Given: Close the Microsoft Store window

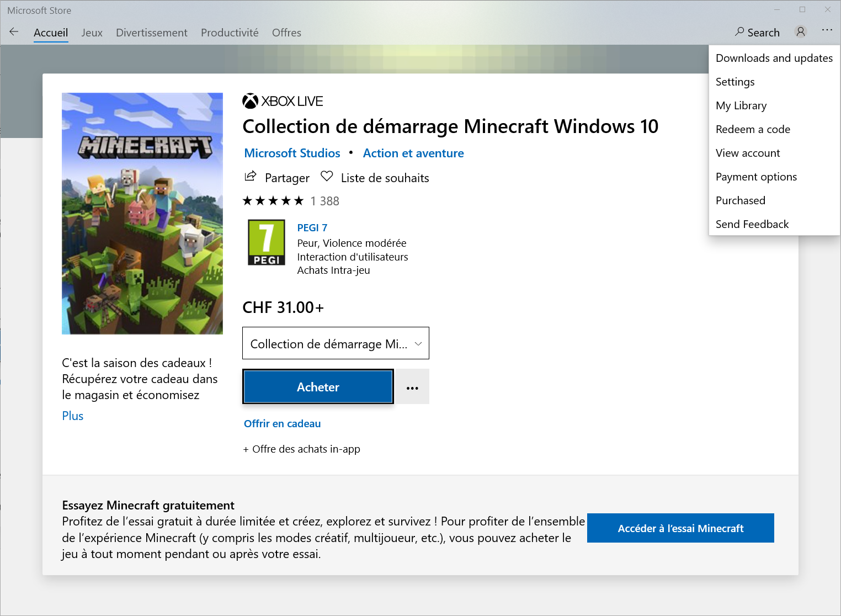Looking at the screenshot, I should [828, 9].
